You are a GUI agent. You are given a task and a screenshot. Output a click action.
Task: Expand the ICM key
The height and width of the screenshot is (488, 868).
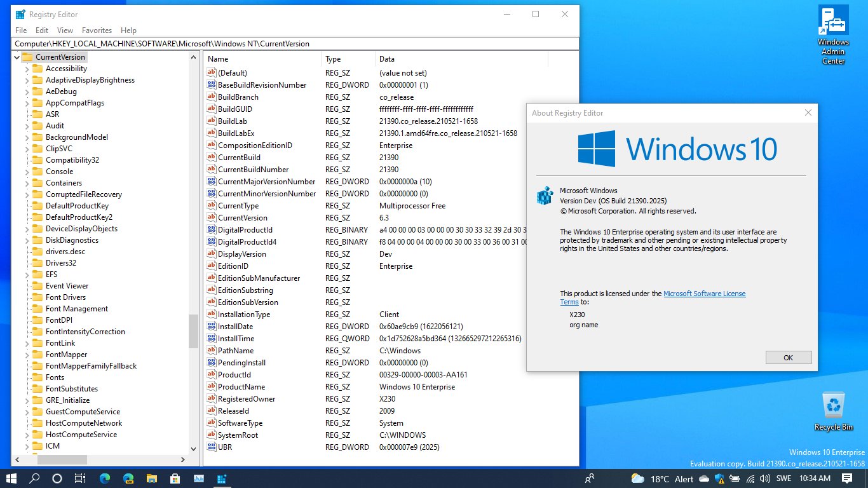pyautogui.click(x=27, y=446)
